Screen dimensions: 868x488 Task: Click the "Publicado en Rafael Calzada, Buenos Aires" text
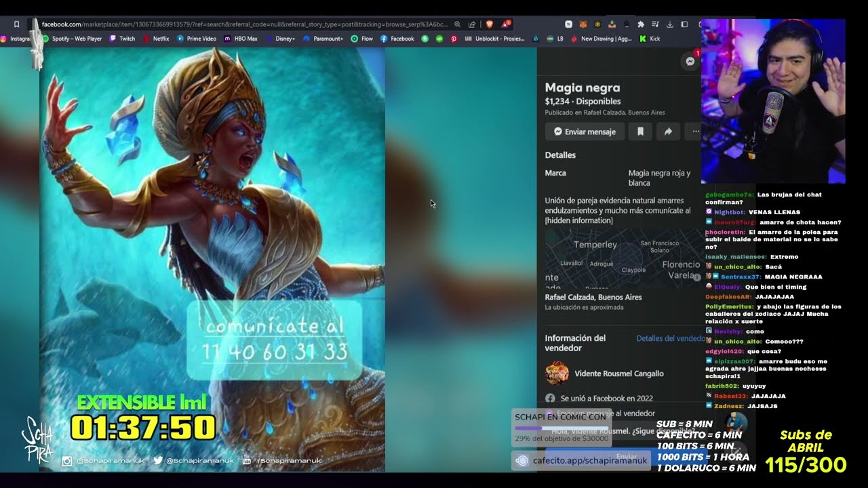[x=605, y=113]
